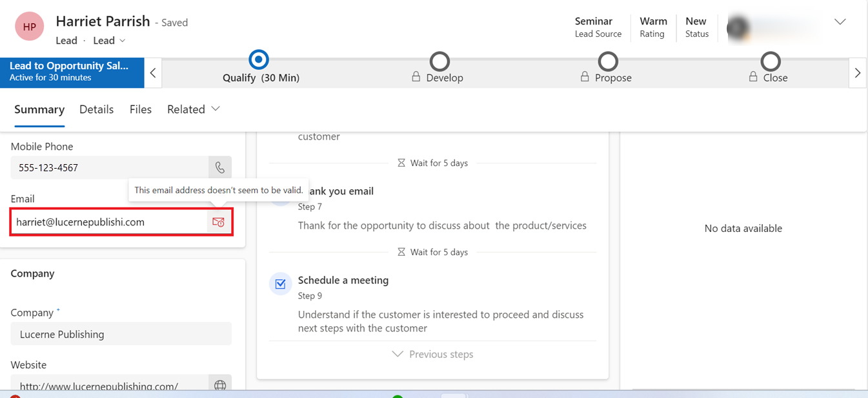Click the first Wait for 5 days label
The image size is (868, 398).
439,163
